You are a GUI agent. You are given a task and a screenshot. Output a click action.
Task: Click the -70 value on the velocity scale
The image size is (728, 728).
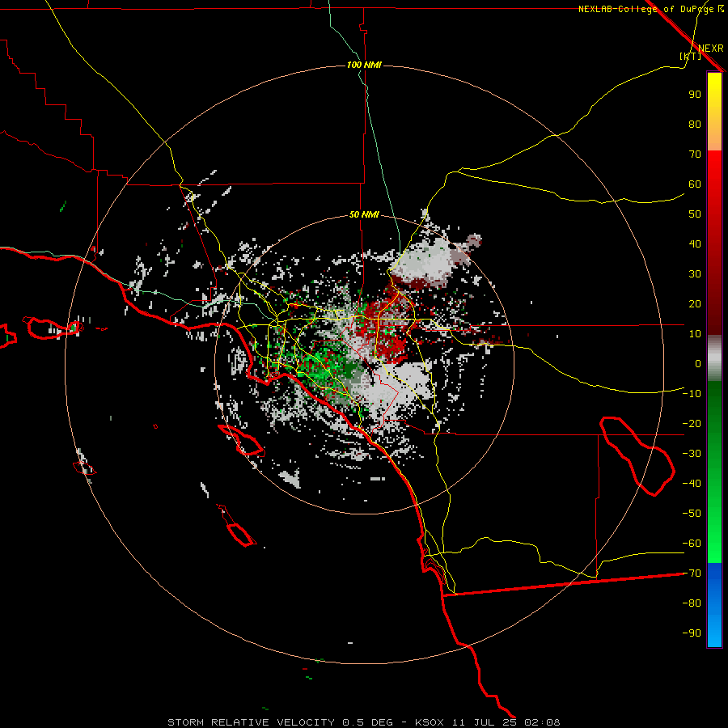692,574
